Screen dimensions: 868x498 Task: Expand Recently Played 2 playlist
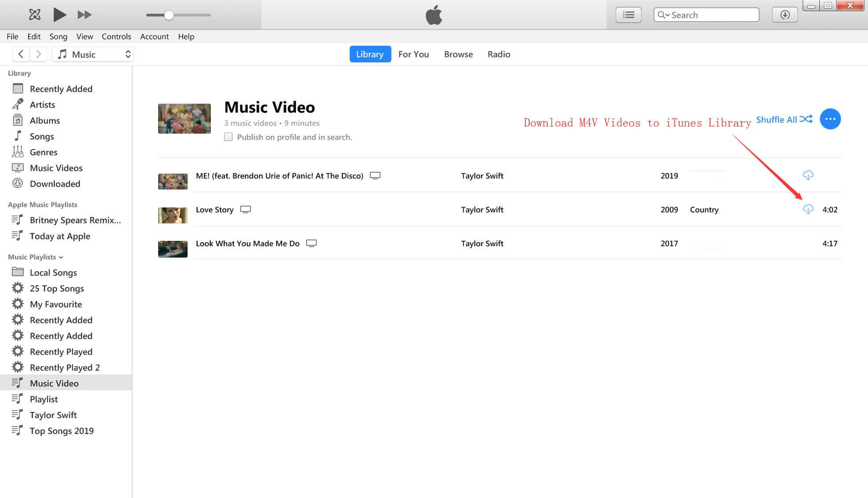[x=65, y=367]
